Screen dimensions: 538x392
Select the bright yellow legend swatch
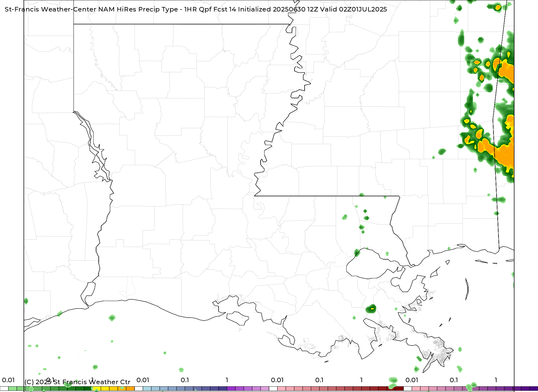tap(97, 389)
